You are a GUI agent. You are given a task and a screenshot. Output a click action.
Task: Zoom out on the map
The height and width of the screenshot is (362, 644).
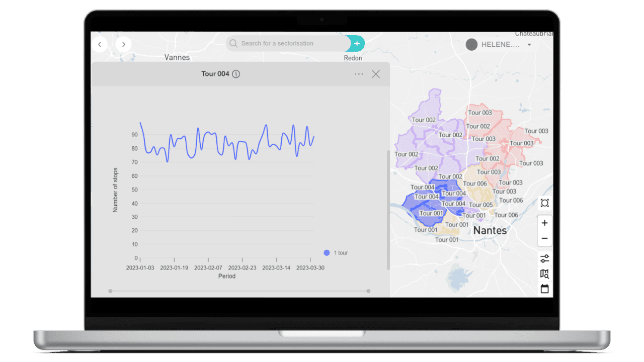[x=544, y=238]
